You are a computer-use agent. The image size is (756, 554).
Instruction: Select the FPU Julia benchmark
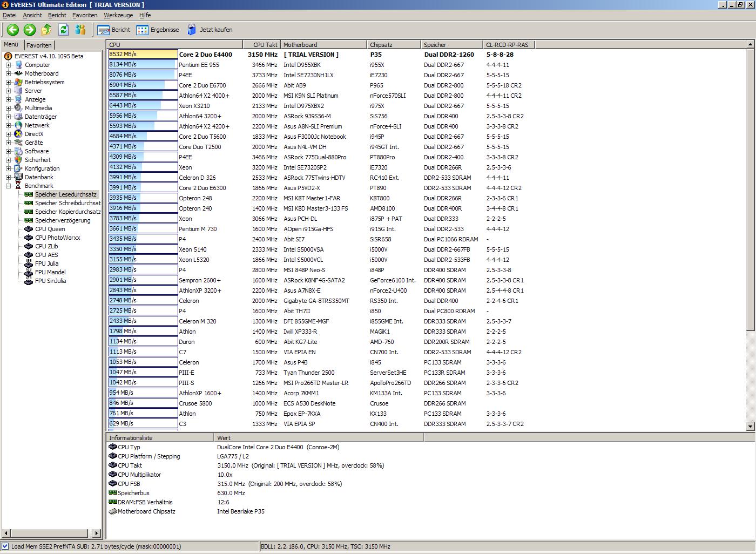pos(46,264)
